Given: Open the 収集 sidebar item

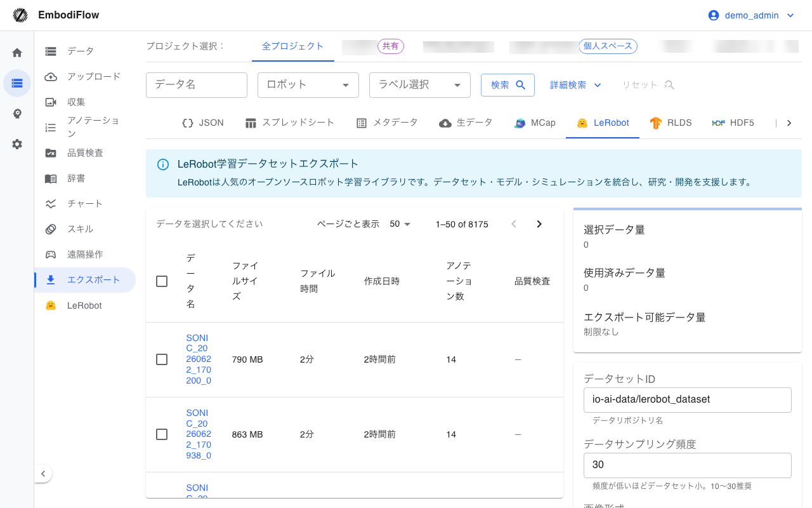Looking at the screenshot, I should point(85,102).
